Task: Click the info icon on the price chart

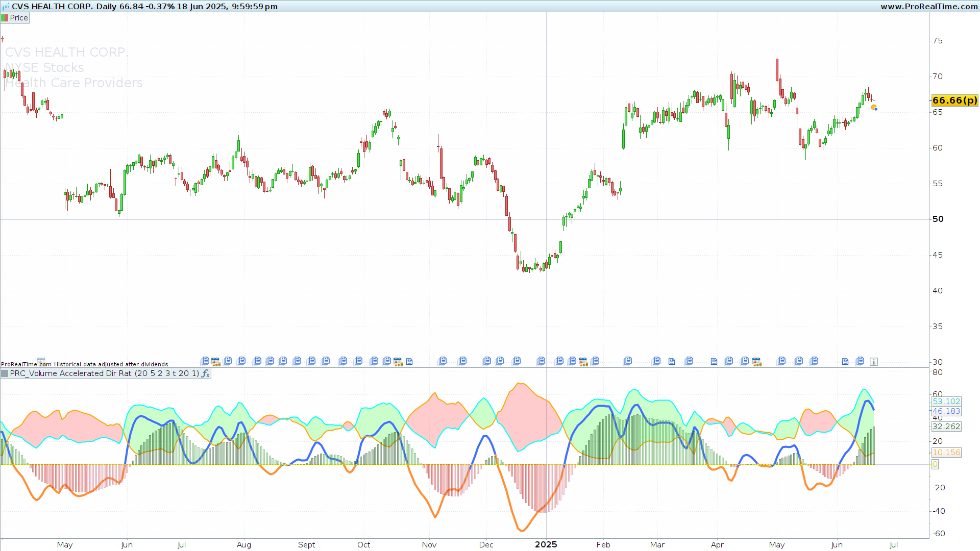Action: point(874,362)
